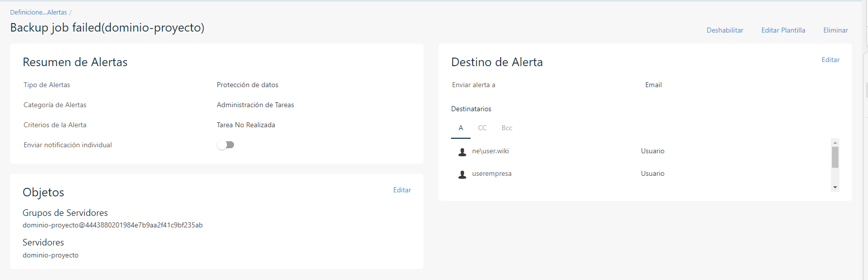Open Editar Plantilla

[x=783, y=31]
